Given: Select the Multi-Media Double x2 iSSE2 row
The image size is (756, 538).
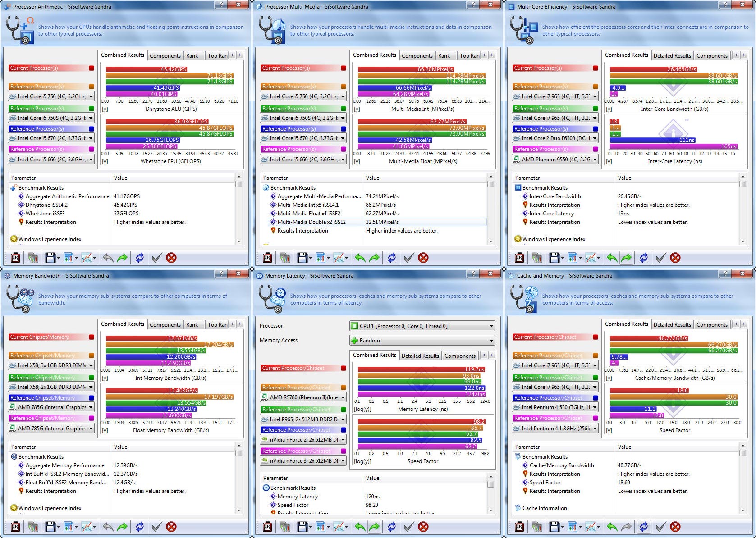Looking at the screenshot, I should coord(377,222).
